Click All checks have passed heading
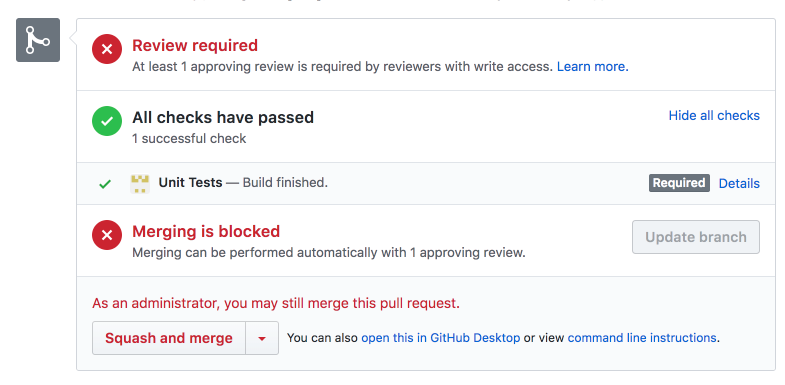The width and height of the screenshot is (785, 385). 223,118
